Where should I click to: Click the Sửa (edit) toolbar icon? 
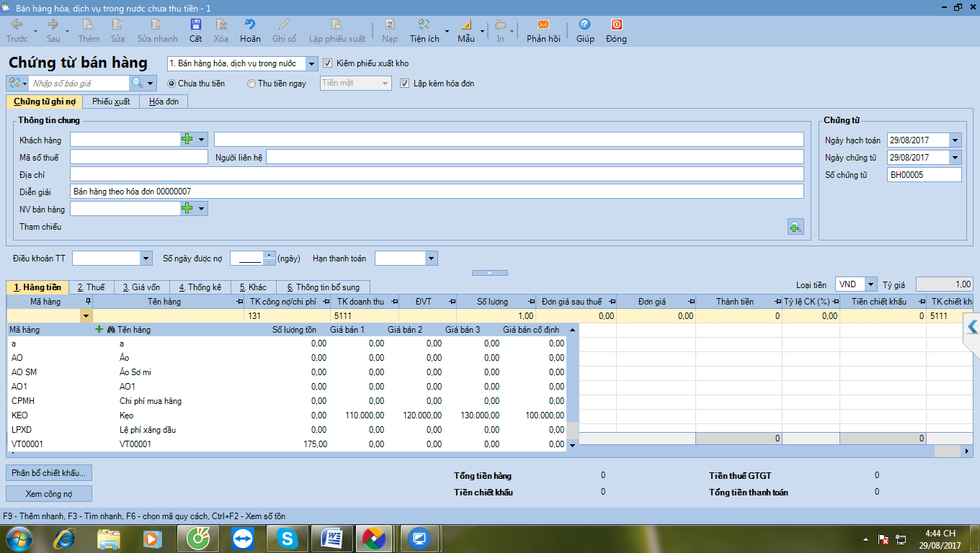click(x=117, y=24)
